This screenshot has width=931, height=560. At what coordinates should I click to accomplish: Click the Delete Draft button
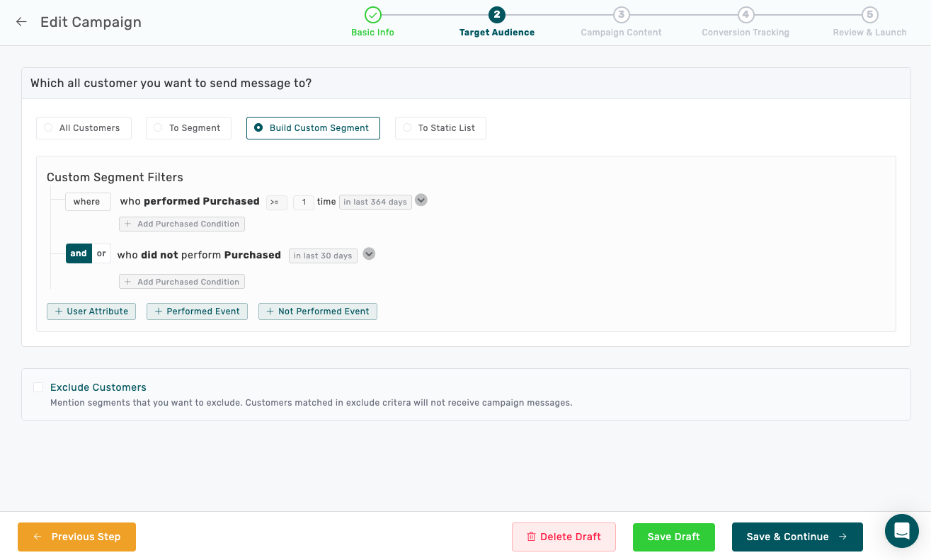tap(564, 537)
